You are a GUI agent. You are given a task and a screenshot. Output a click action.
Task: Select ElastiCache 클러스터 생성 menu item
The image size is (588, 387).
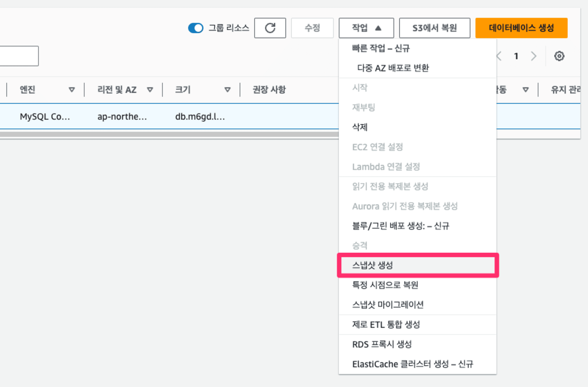point(417,364)
